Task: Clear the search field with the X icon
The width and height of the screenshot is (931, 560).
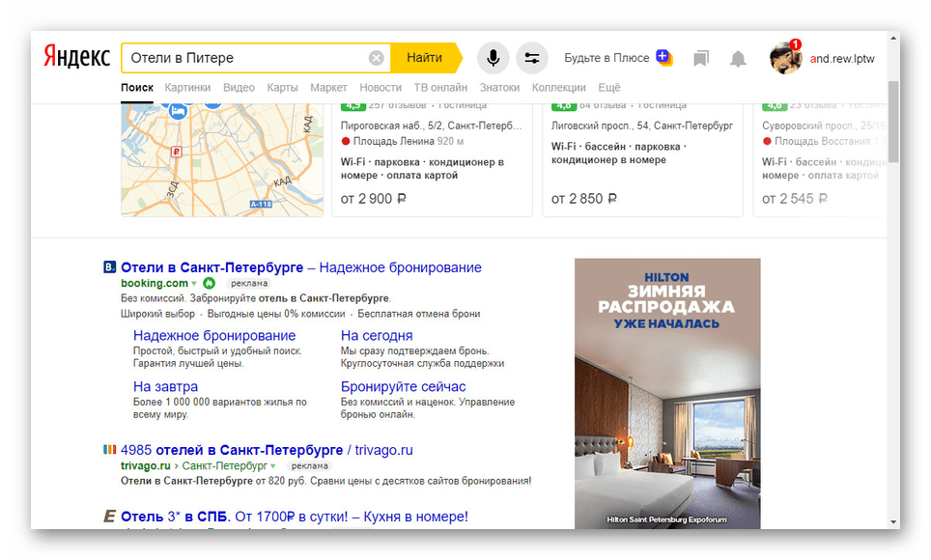Action: pyautogui.click(x=376, y=58)
